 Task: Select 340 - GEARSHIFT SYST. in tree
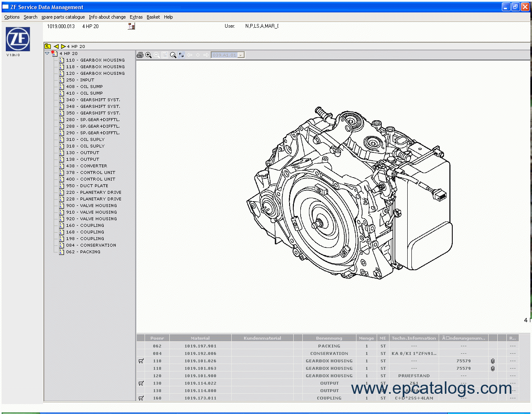pyautogui.click(x=93, y=100)
